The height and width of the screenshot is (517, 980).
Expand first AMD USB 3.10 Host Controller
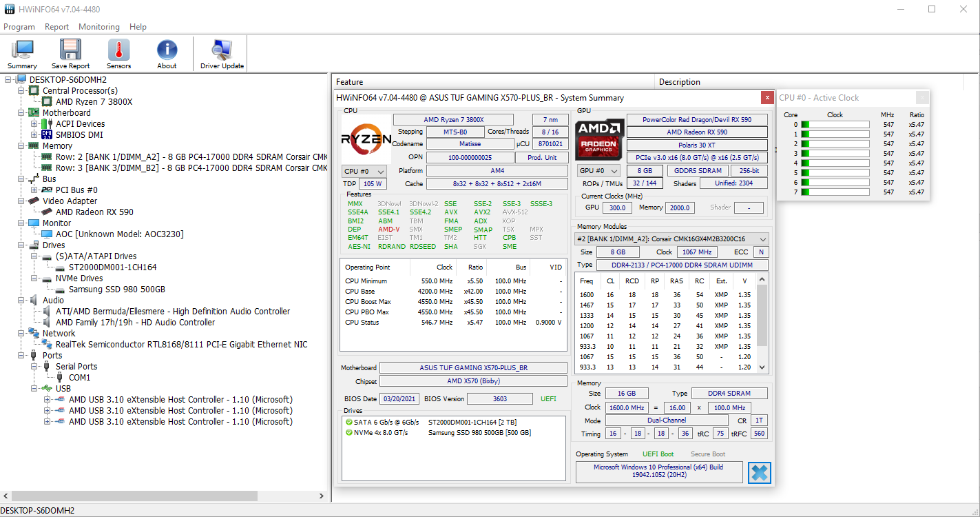coord(48,399)
